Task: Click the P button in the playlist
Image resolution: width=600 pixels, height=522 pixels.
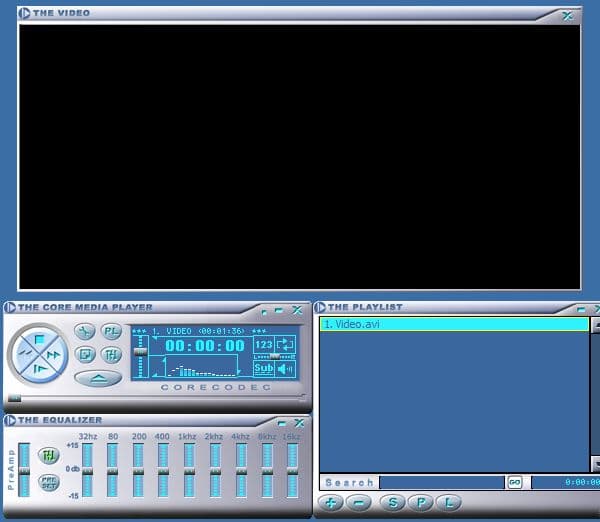Action: pos(421,502)
